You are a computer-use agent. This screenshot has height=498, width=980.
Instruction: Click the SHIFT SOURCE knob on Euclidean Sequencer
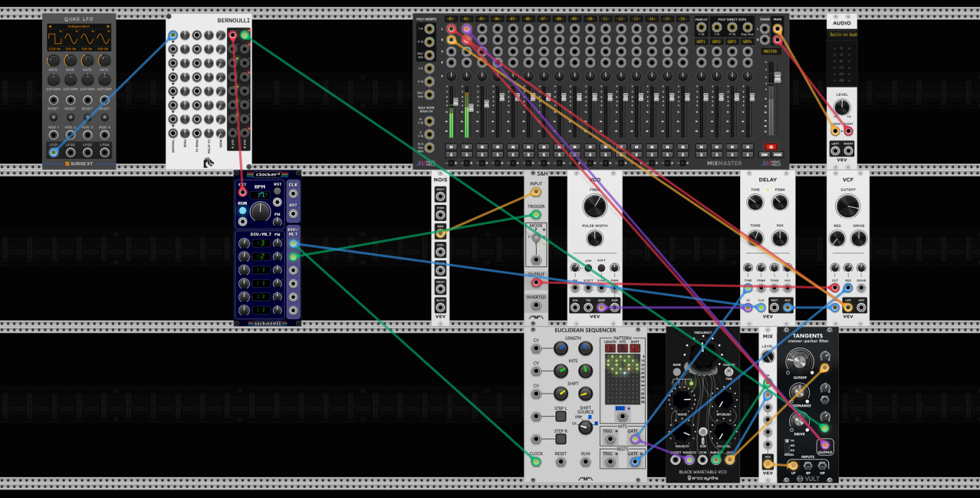[585, 428]
